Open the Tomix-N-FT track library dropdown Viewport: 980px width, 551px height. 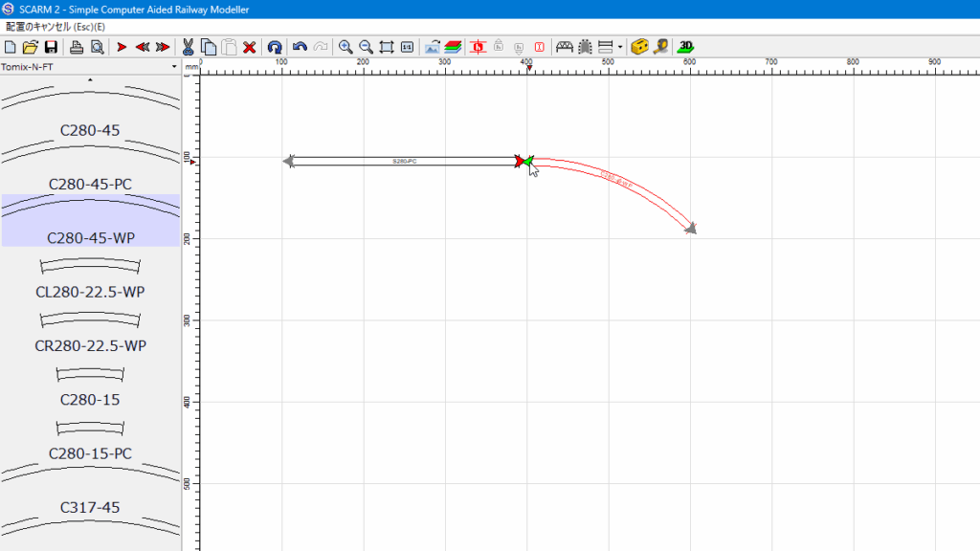pyautogui.click(x=90, y=67)
